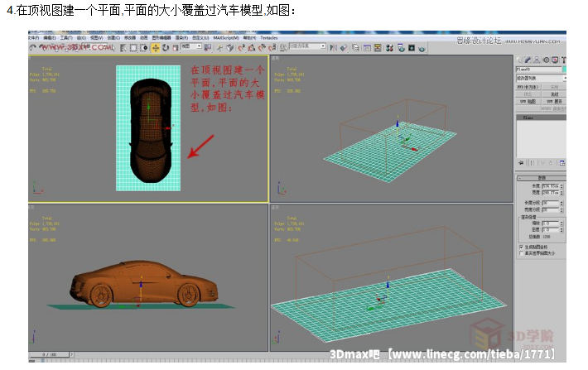Open the Render Setup icon

point(401,47)
